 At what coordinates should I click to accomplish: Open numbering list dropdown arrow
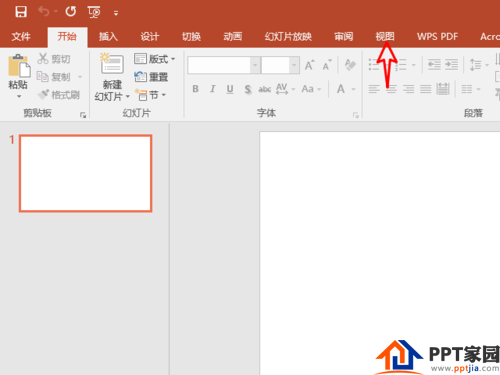click(x=413, y=65)
